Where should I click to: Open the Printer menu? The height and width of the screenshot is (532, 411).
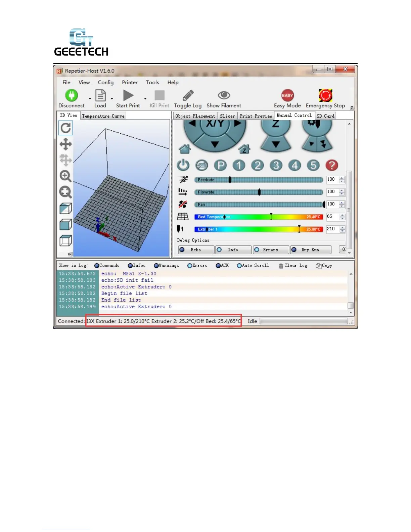coord(130,82)
